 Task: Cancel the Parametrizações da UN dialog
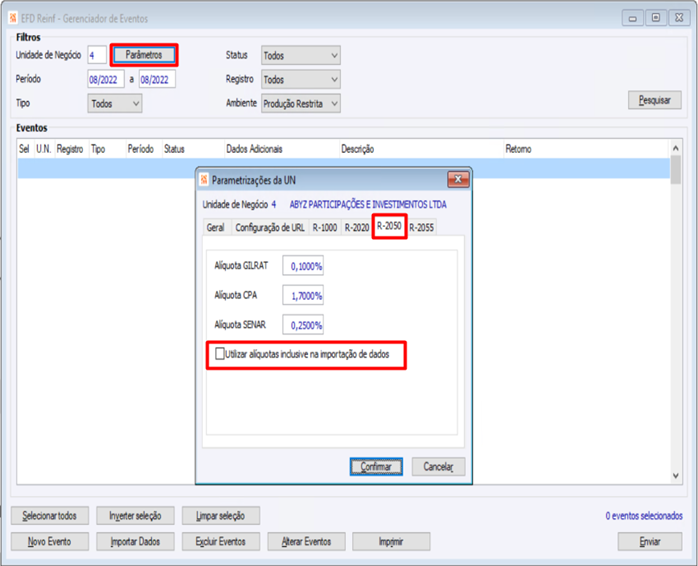click(438, 466)
